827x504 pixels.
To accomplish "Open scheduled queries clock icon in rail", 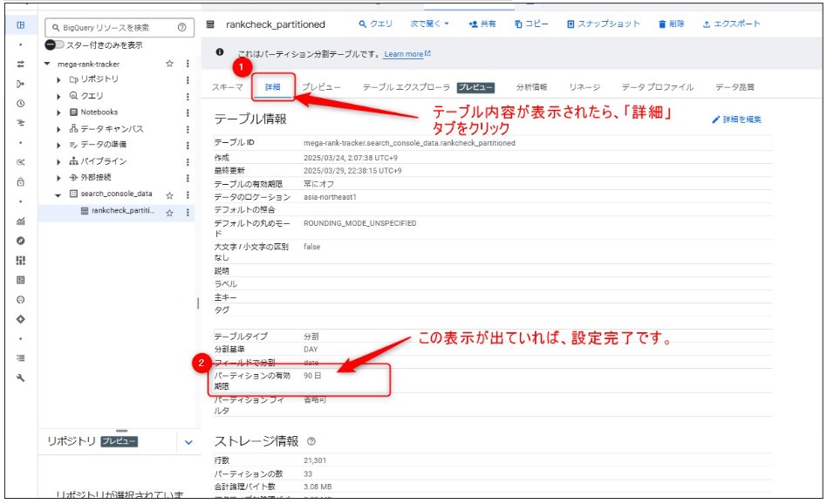I will (21, 104).
